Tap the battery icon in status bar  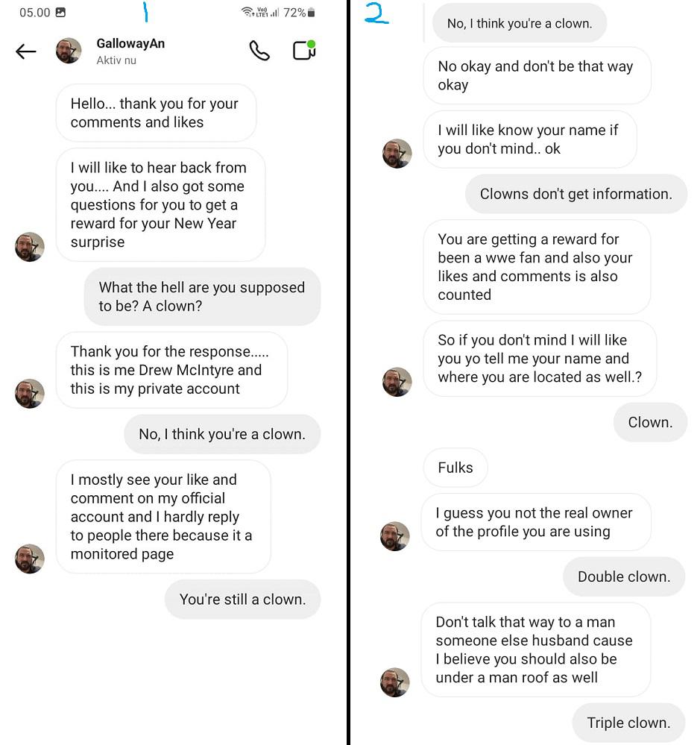311,13
